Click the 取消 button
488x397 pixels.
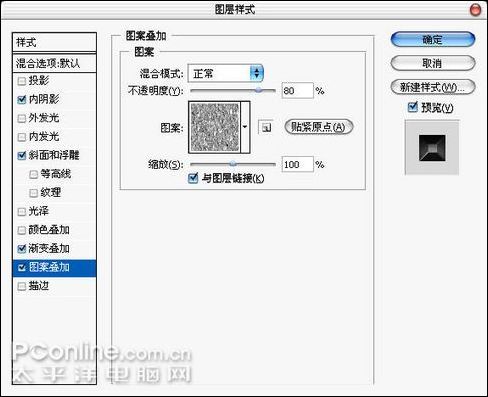433,63
